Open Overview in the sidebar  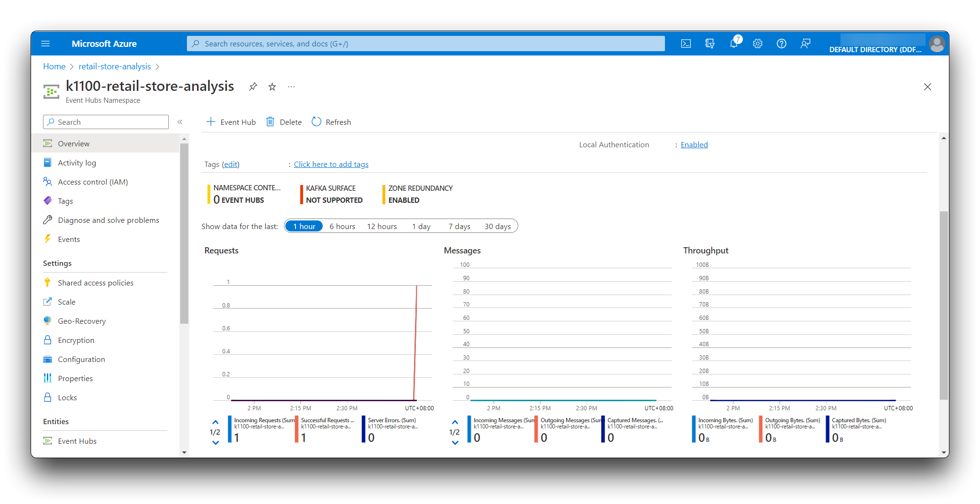tap(105, 143)
